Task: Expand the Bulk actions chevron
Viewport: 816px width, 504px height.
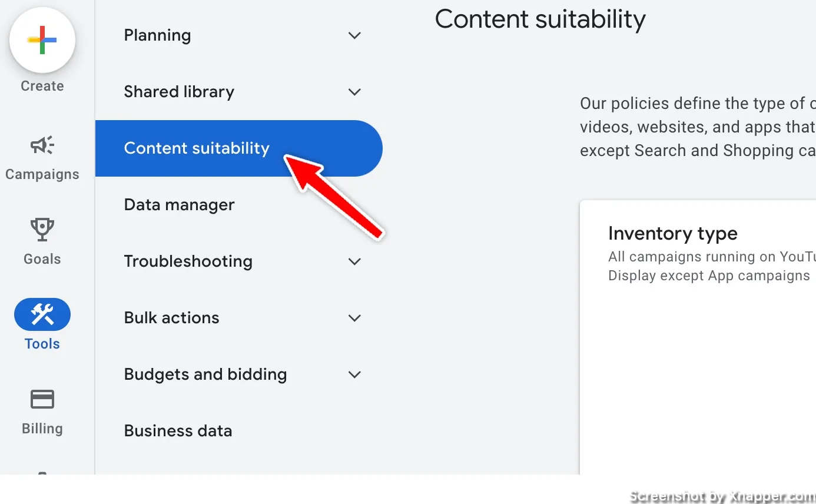Action: pyautogui.click(x=354, y=318)
